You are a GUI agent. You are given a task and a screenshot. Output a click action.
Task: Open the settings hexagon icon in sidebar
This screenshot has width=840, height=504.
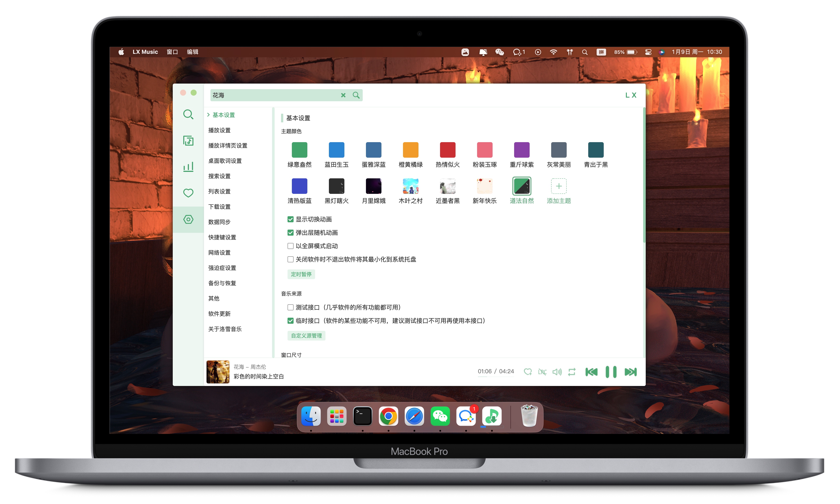pyautogui.click(x=188, y=219)
